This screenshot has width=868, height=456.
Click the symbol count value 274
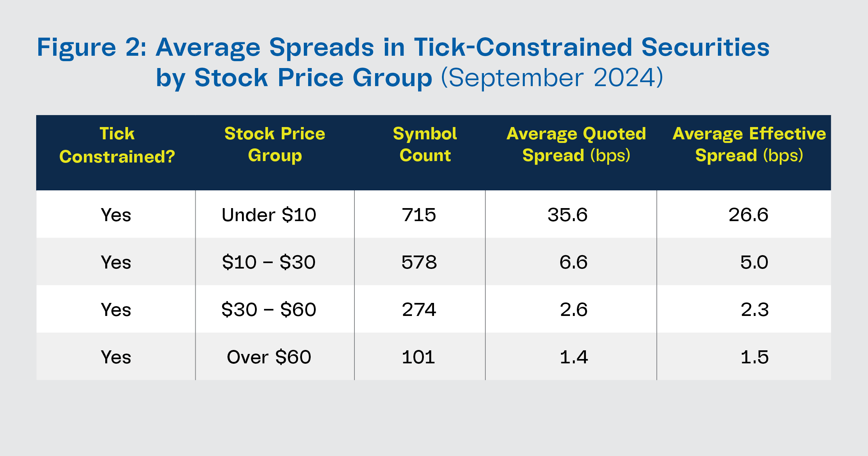419,310
